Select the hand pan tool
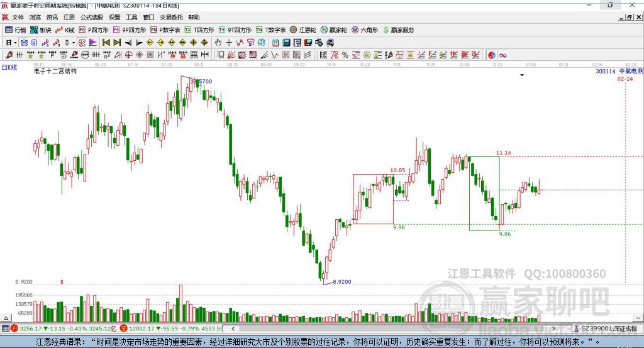This screenshot has height=348, width=644. [x=218, y=43]
